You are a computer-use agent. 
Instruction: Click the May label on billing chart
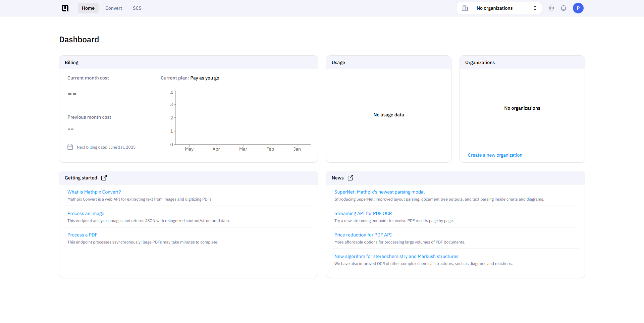(x=189, y=149)
